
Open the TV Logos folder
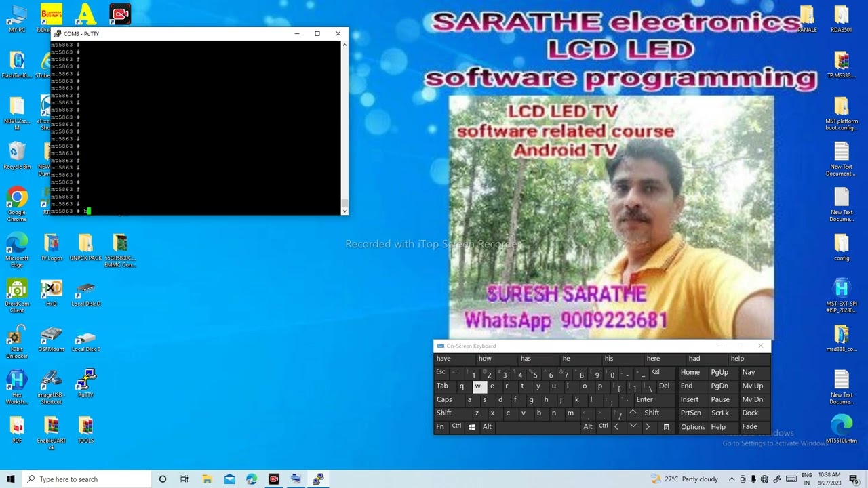point(52,247)
